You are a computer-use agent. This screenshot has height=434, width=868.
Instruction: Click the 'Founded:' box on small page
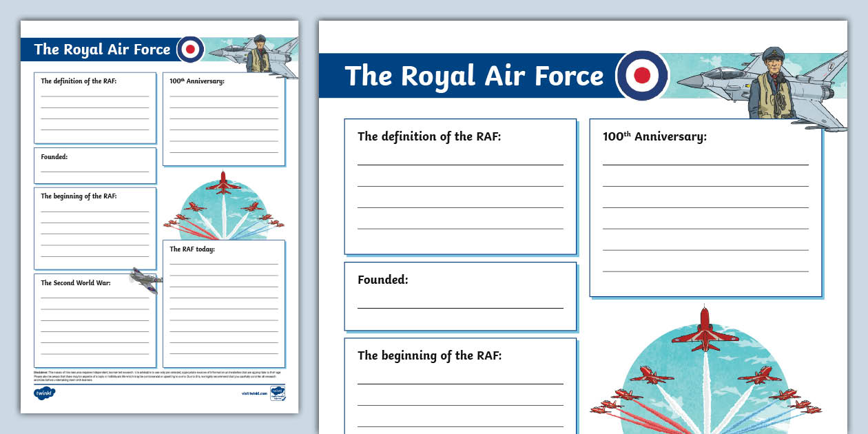(95, 165)
